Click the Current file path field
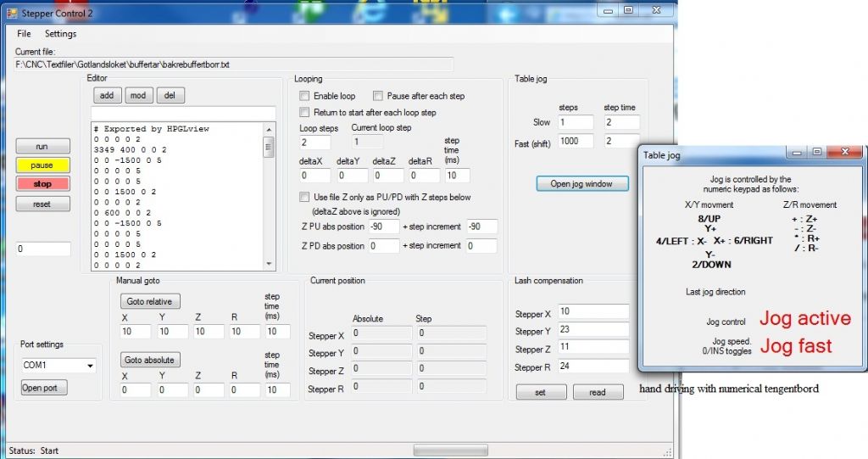The height and width of the screenshot is (459, 868). 234,64
